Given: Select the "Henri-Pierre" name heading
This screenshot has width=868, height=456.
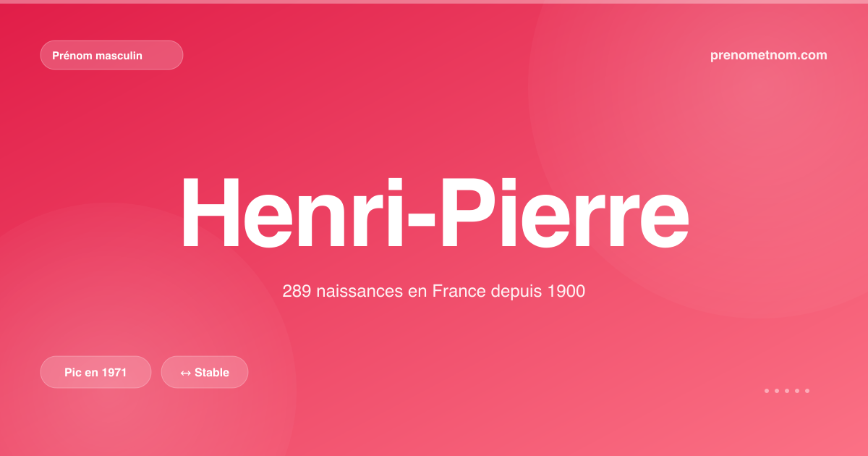Looking at the screenshot, I should click(x=434, y=211).
